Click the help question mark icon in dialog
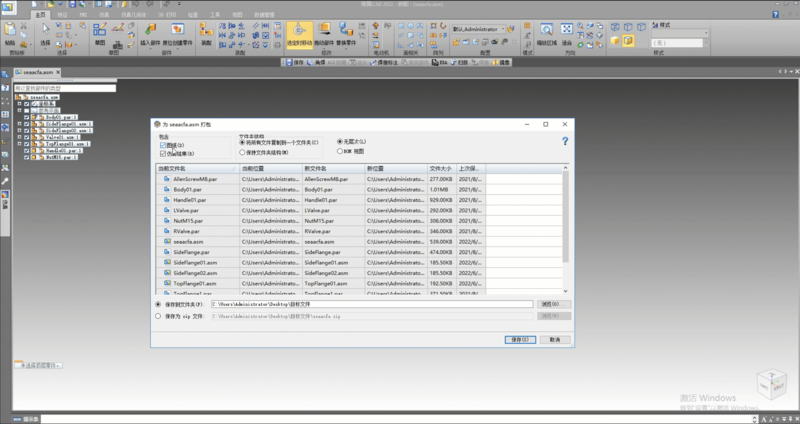The height and width of the screenshot is (424, 800). tap(565, 142)
